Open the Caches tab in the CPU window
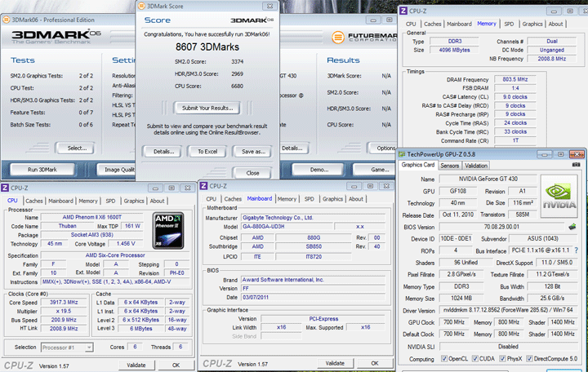Screen dimensions: 588x372 pyautogui.click(x=34, y=201)
